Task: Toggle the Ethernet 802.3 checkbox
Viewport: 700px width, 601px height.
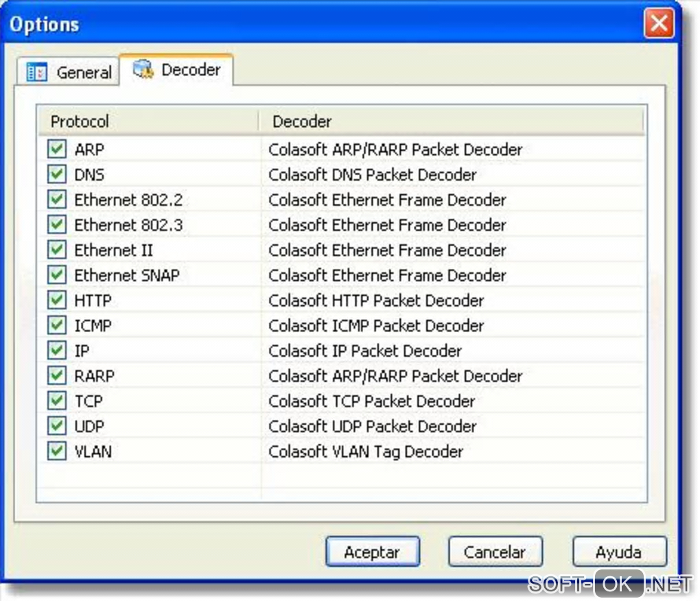Action: pos(57,224)
